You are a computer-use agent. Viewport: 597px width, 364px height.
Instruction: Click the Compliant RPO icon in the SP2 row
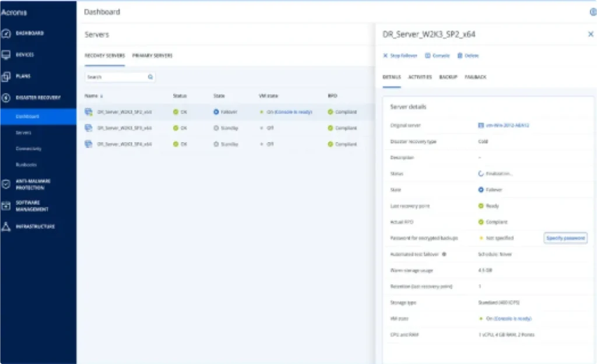point(331,112)
